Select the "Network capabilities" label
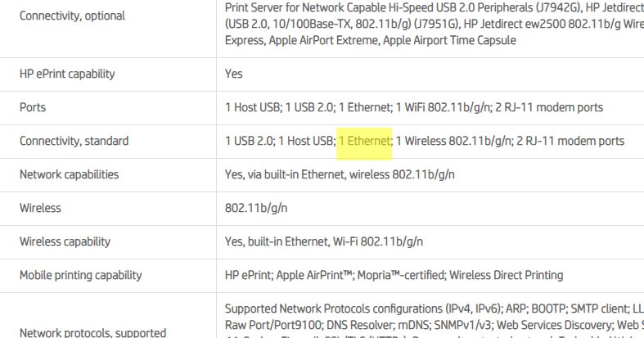This screenshot has width=644, height=338. coord(69,174)
